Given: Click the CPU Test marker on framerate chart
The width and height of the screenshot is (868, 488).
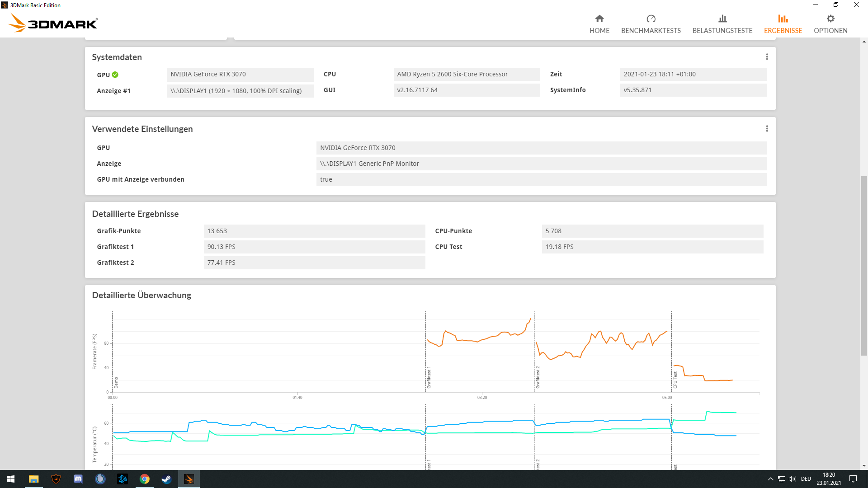Looking at the screenshot, I should (x=675, y=380).
